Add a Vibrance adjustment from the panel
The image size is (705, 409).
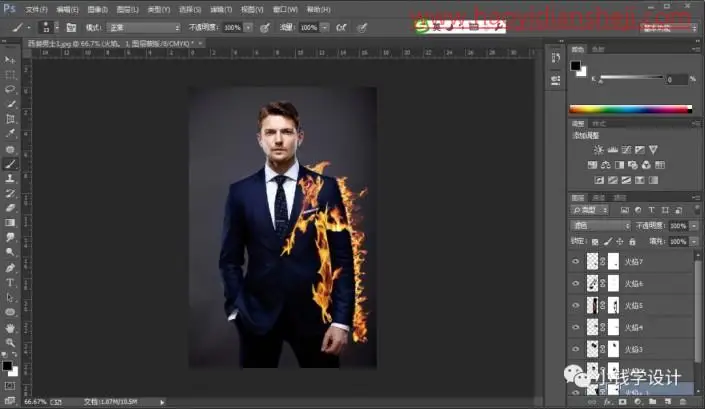(x=653, y=150)
